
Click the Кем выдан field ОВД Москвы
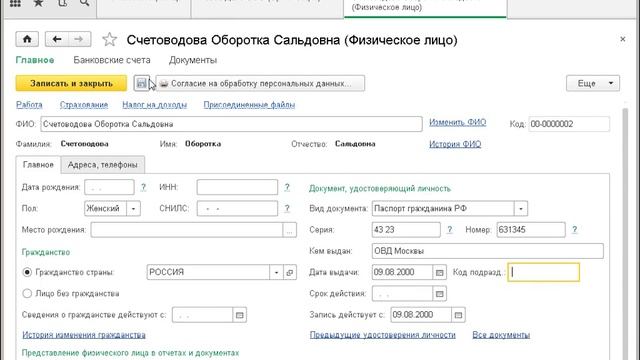(x=488, y=251)
